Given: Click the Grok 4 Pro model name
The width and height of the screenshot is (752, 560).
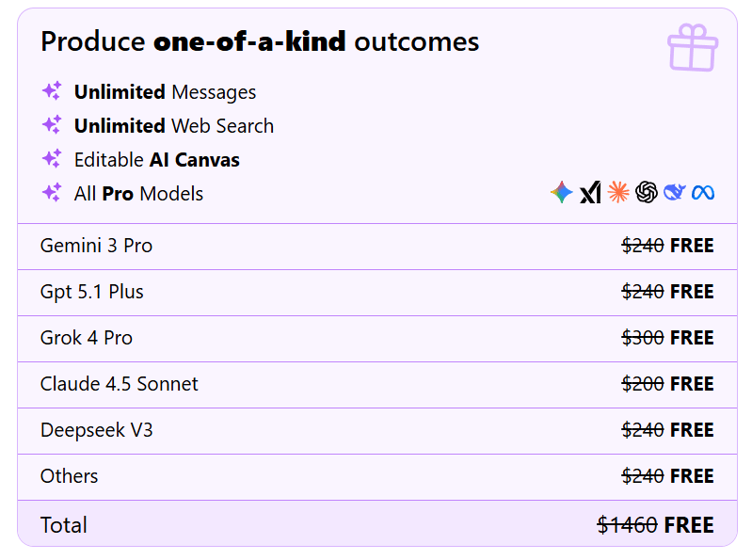Looking at the screenshot, I should pos(87,338).
